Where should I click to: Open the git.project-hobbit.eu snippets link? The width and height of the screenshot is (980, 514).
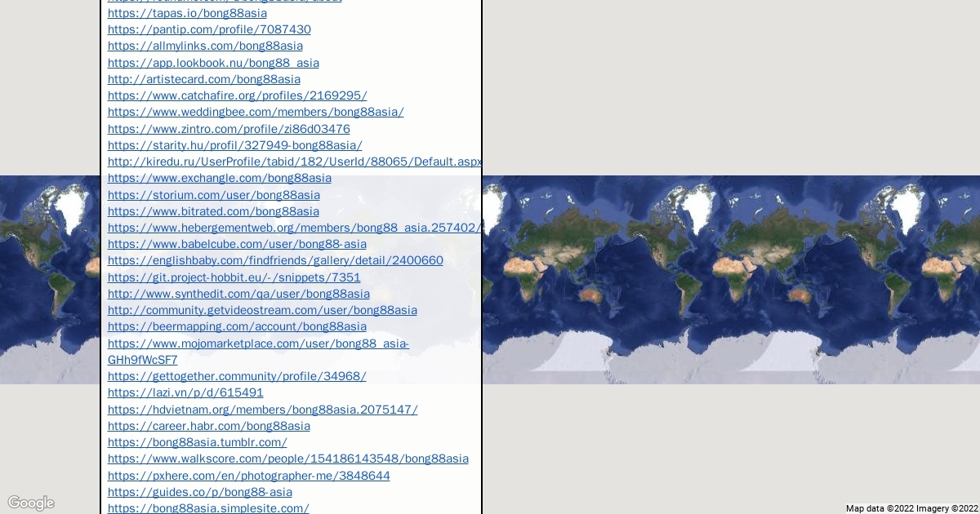tap(234, 277)
